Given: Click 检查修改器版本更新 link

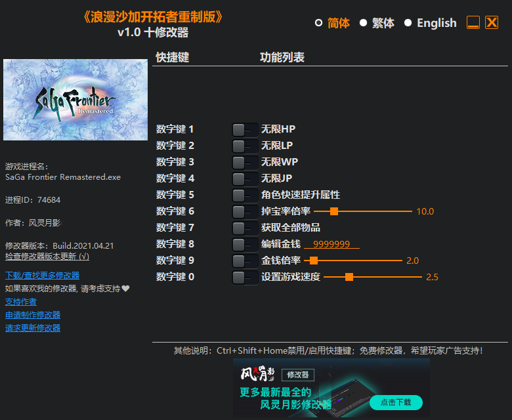Looking at the screenshot, I should [x=47, y=257].
